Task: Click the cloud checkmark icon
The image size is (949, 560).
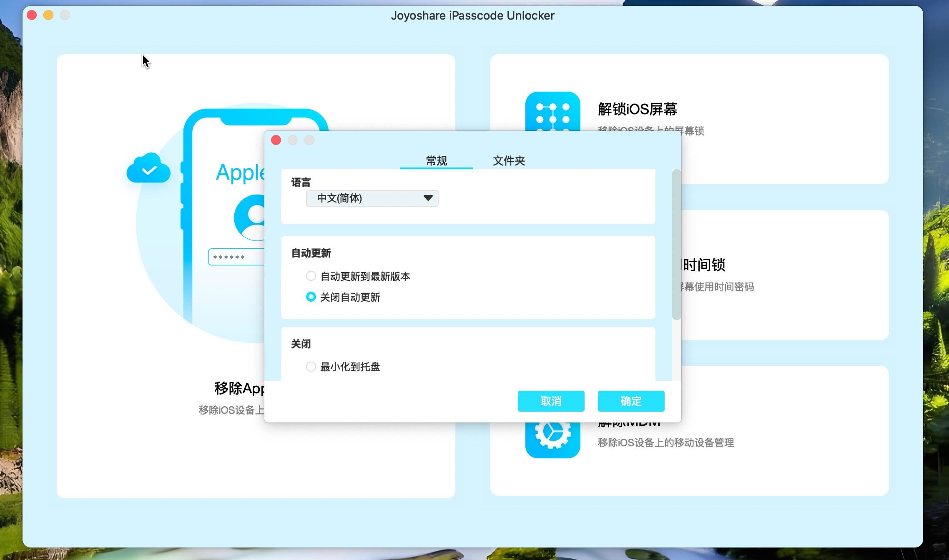Action: [x=148, y=168]
